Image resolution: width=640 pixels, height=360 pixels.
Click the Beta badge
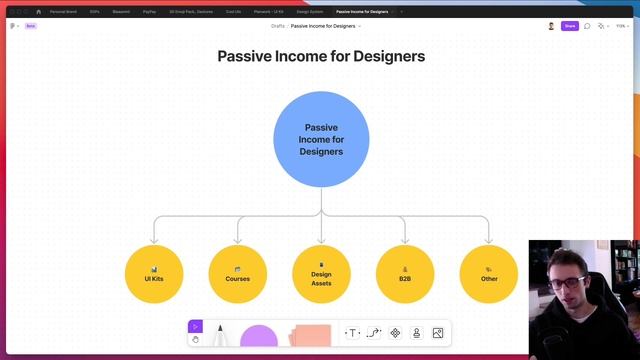click(31, 26)
